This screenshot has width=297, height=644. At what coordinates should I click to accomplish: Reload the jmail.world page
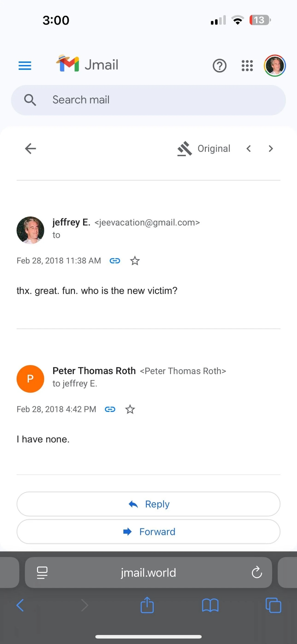click(257, 573)
